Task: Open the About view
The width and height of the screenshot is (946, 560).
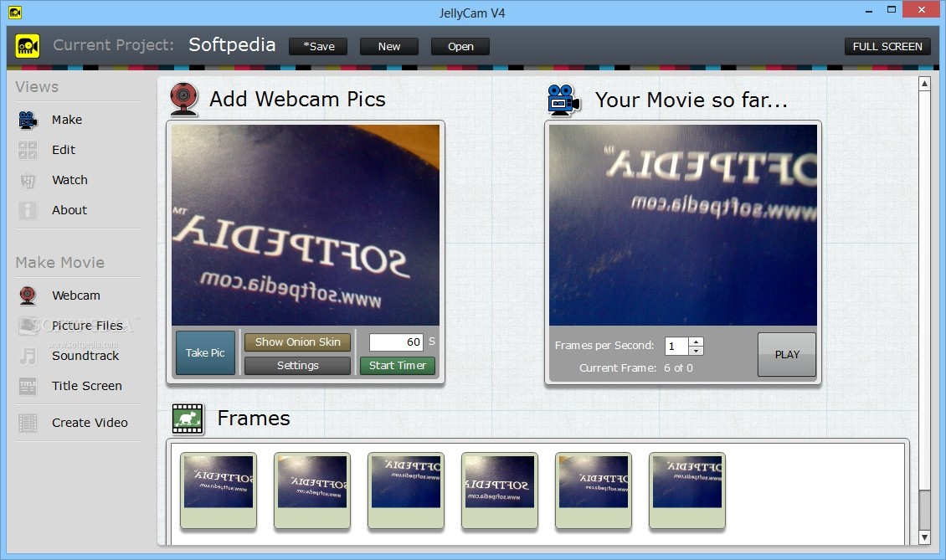Action: point(69,210)
